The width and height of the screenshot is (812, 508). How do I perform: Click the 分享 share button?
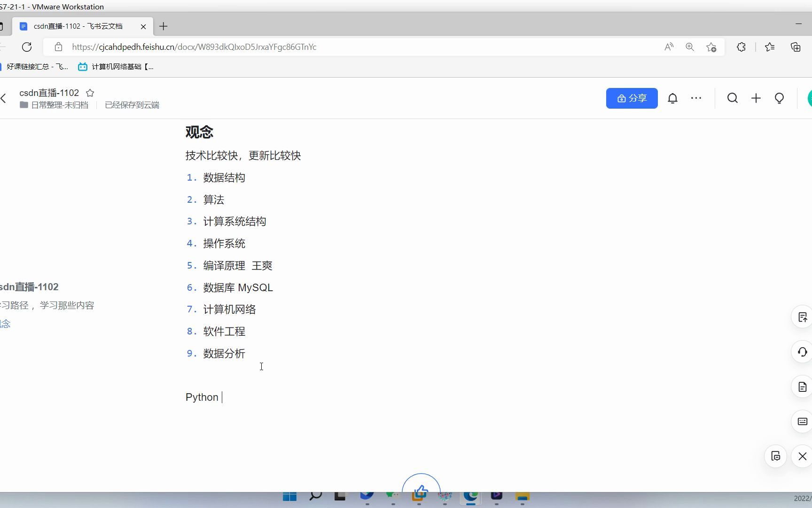click(632, 98)
